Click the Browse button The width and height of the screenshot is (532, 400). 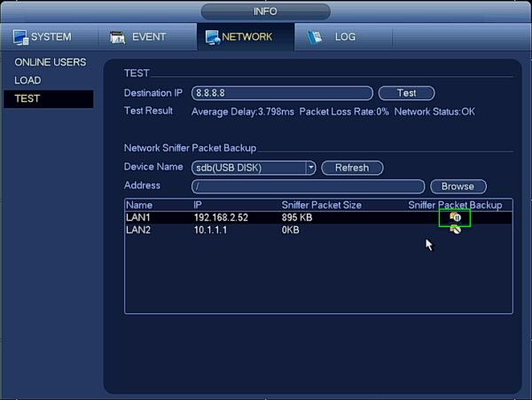tap(458, 186)
